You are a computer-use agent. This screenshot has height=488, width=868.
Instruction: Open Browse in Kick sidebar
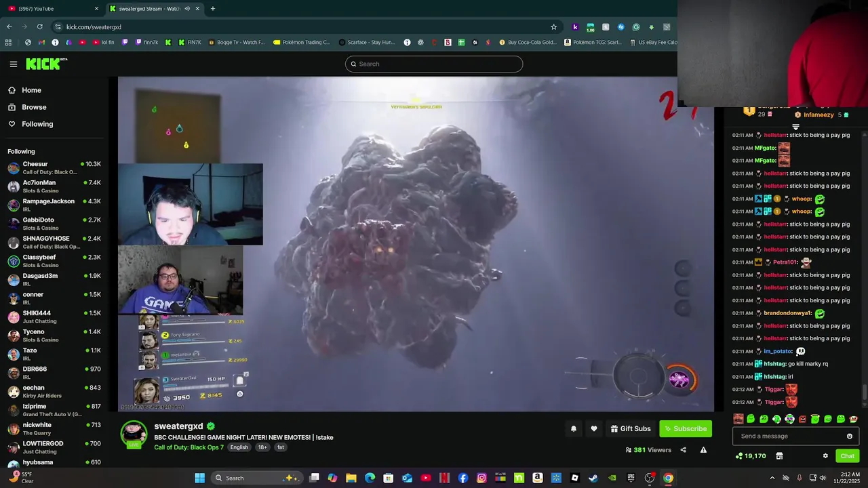click(x=27, y=107)
